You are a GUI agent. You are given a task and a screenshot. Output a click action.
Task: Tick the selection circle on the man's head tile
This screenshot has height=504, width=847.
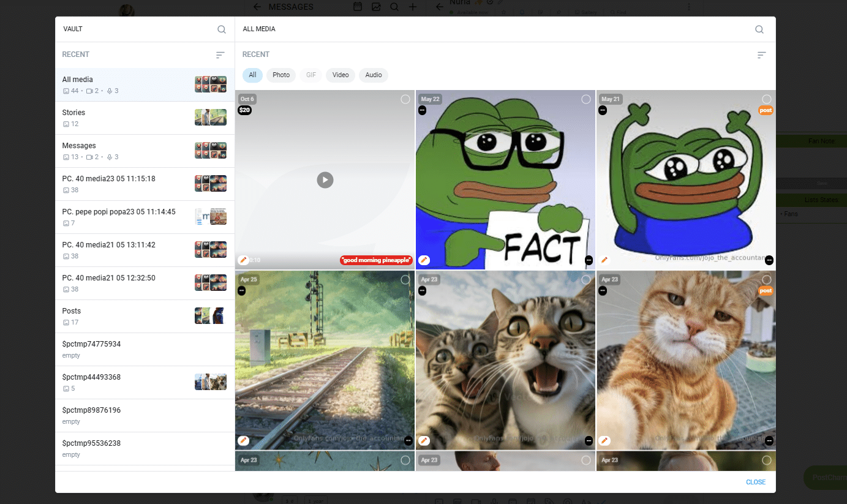tap(586, 460)
